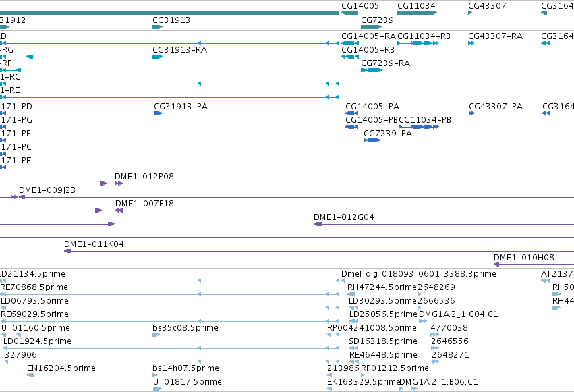Select the CG11034 gene label
Image resolution: width=574 pixels, height=392 pixels.
(416, 6)
